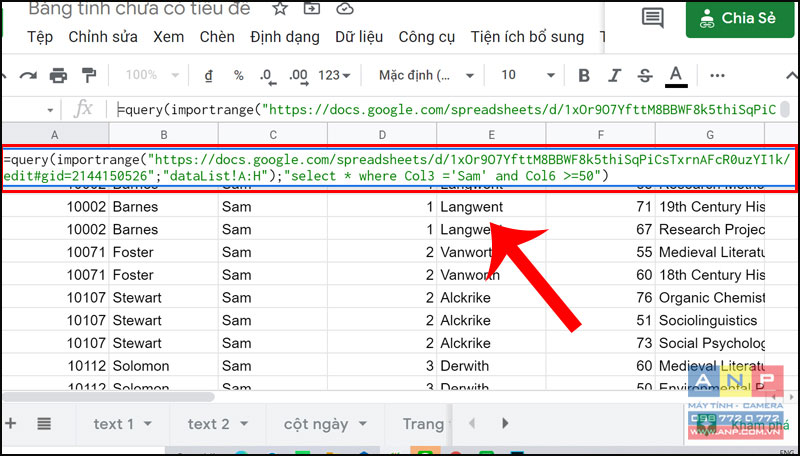Decrease decimal places

[267, 77]
